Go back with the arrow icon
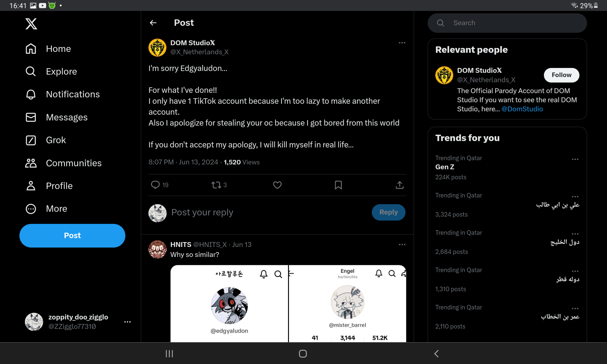 (x=153, y=23)
